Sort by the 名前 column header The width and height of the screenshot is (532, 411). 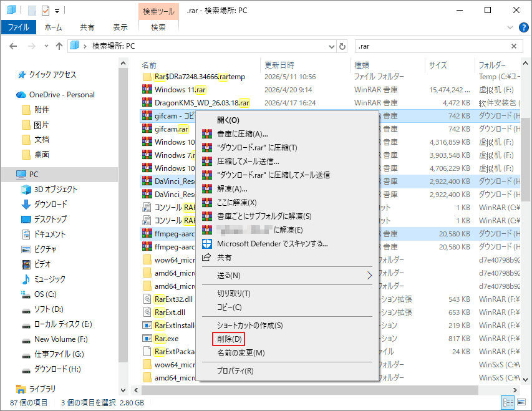click(149, 65)
